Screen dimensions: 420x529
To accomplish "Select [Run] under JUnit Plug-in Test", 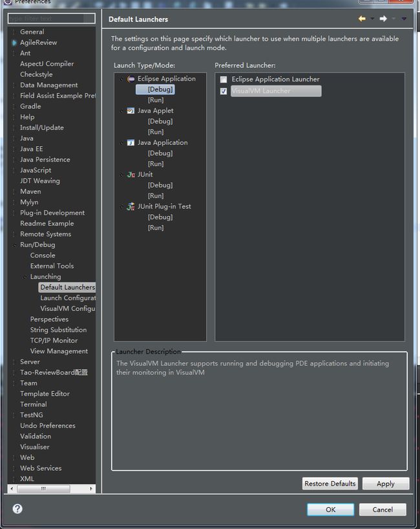I will click(x=155, y=228).
